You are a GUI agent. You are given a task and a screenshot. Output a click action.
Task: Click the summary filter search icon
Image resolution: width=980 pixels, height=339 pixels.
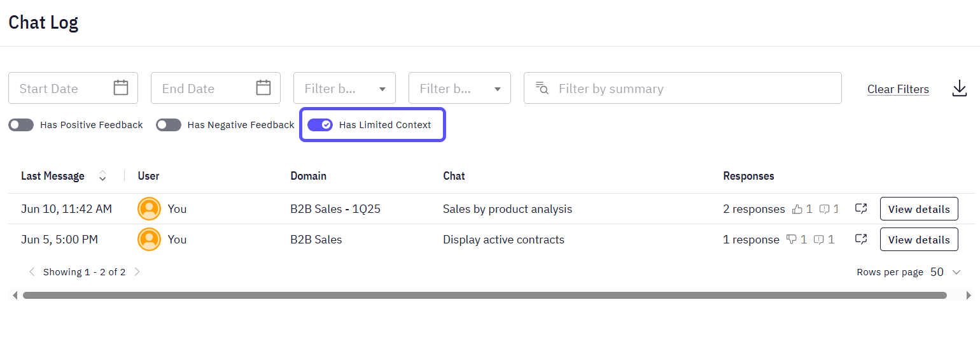pyautogui.click(x=542, y=88)
